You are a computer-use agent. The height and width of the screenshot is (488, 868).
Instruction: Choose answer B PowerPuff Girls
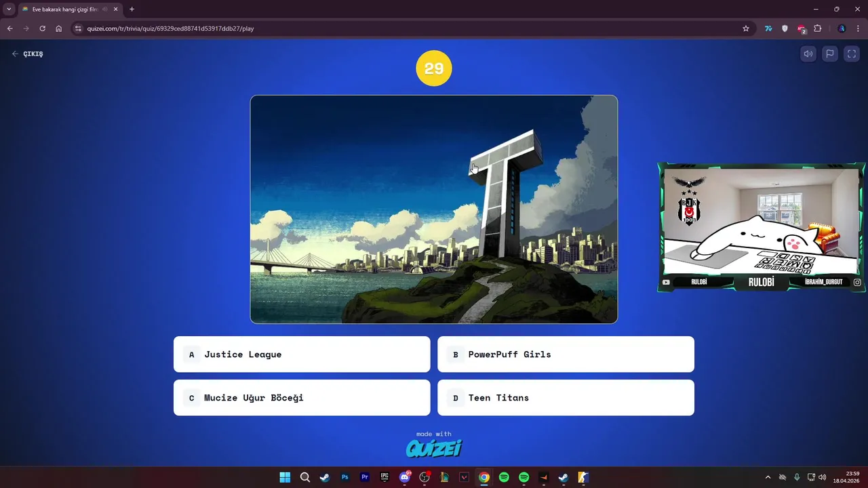point(566,354)
